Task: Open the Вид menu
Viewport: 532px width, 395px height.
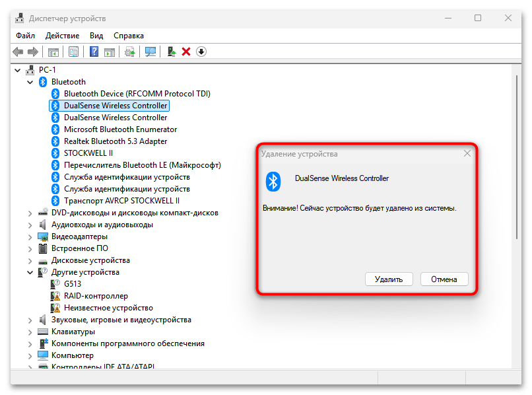Action: 96,36
